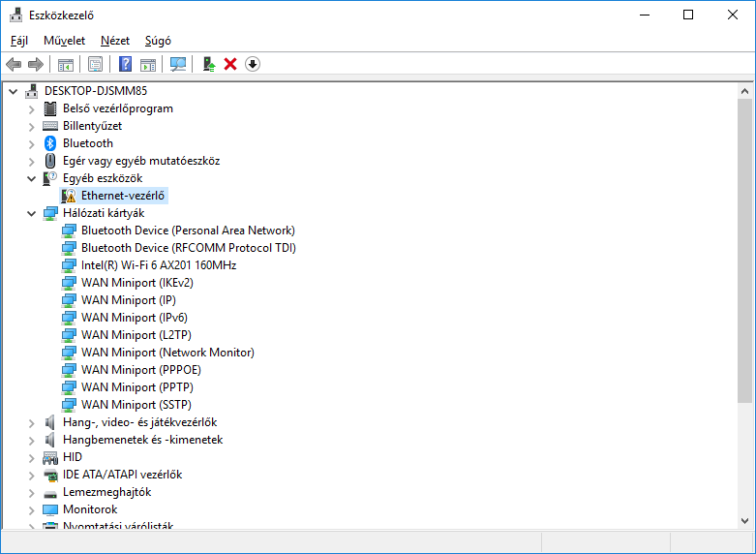Select Bluetooth Device (RFCOMM Protocol TDI)
The image size is (756, 554).
click(189, 248)
